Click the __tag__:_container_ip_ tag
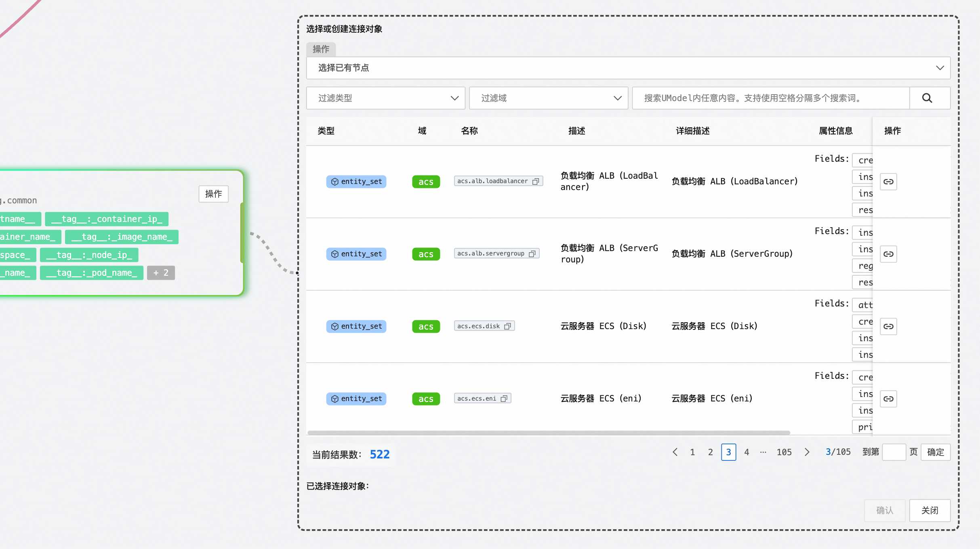Image resolution: width=980 pixels, height=549 pixels. coord(107,219)
